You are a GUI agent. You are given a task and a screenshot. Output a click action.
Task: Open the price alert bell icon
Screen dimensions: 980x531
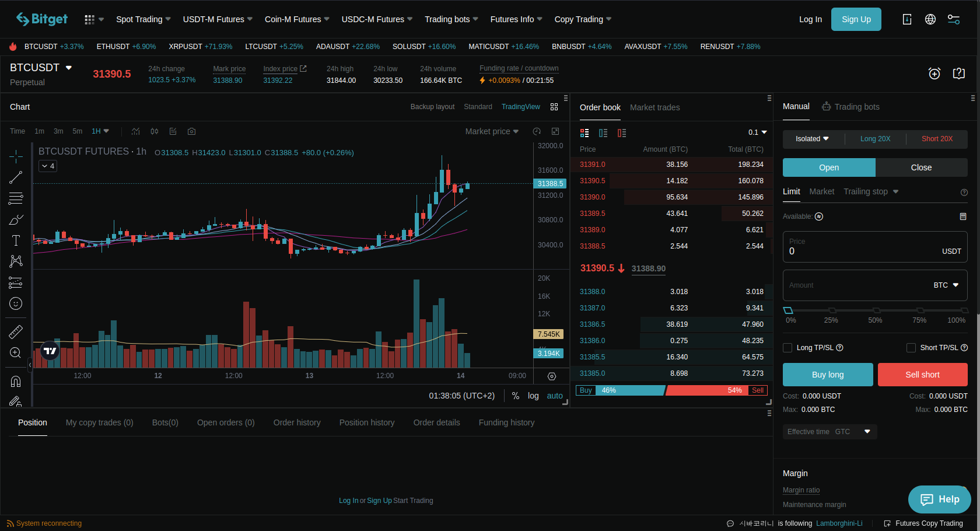click(x=935, y=74)
